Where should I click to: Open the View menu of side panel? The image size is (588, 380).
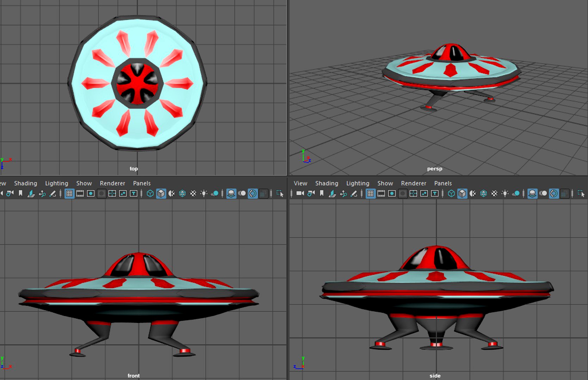point(301,183)
